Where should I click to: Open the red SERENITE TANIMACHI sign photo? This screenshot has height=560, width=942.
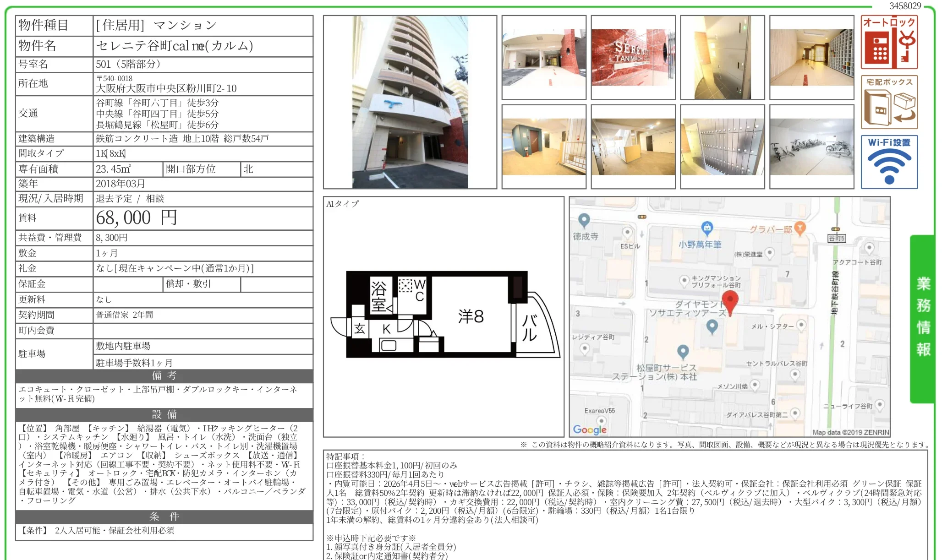[633, 58]
